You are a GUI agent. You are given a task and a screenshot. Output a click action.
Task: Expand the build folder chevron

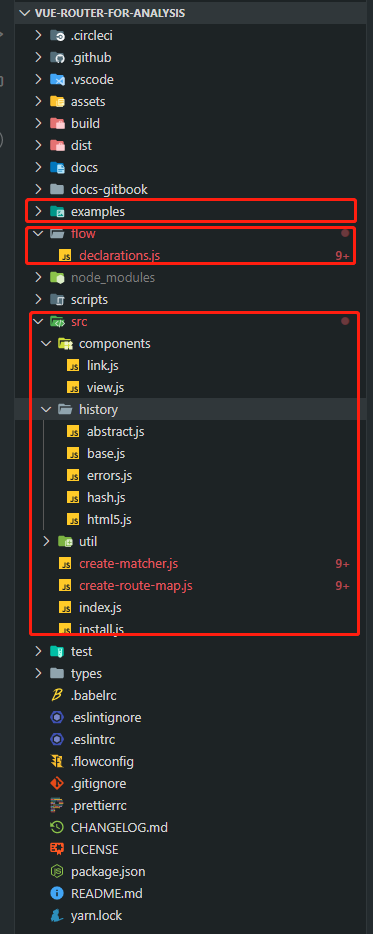point(38,124)
